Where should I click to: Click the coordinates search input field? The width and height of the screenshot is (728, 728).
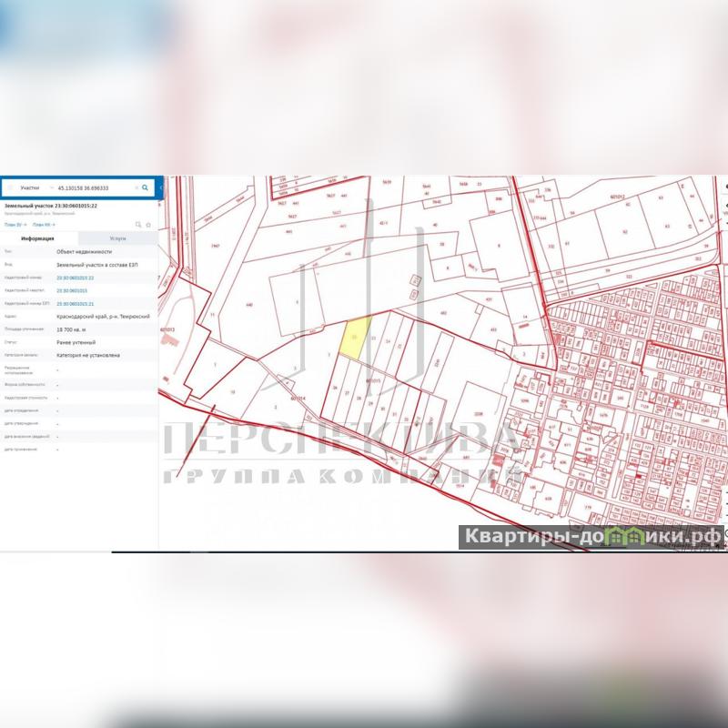(91, 187)
